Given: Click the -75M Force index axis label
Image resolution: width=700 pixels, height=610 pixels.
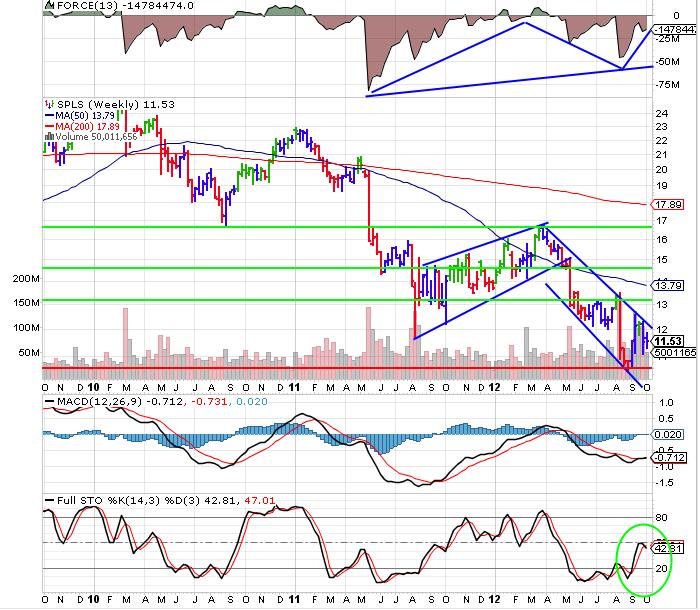Looking at the screenshot, I should tap(667, 84).
